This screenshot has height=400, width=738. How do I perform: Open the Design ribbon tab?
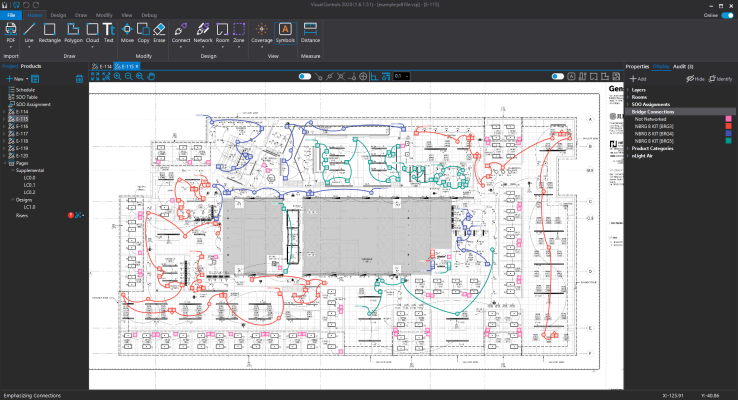pos(58,15)
